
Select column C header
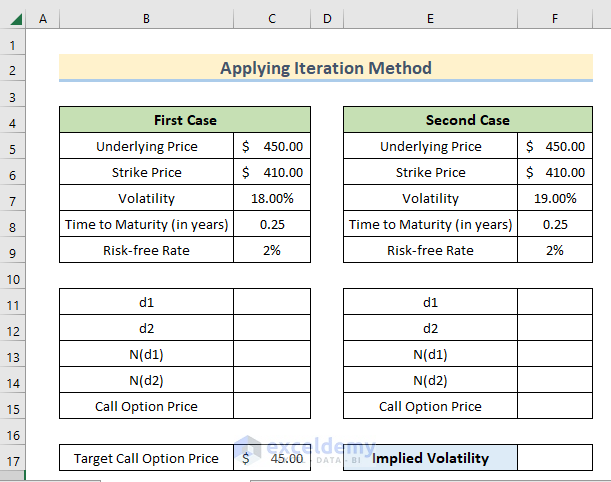(272, 19)
